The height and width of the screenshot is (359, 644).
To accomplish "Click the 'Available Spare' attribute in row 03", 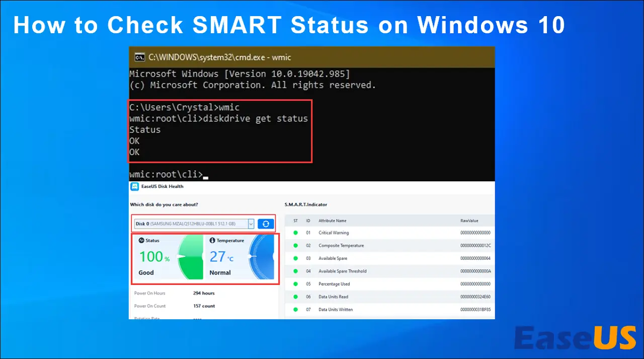I will click(333, 259).
